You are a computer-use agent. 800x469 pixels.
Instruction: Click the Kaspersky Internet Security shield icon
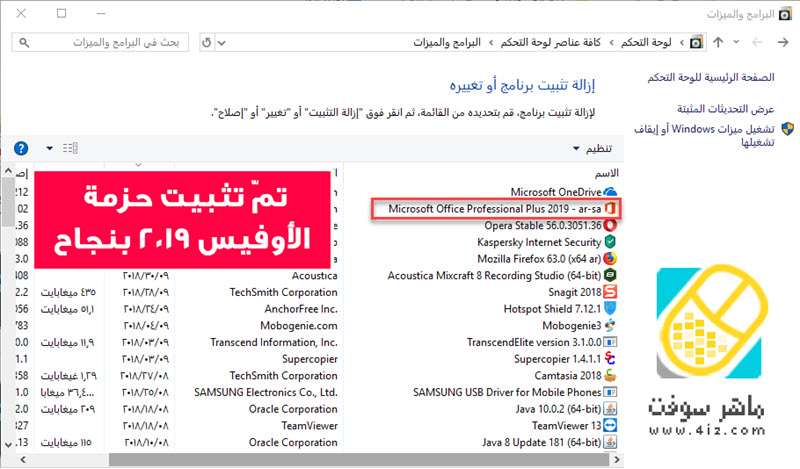coord(610,242)
